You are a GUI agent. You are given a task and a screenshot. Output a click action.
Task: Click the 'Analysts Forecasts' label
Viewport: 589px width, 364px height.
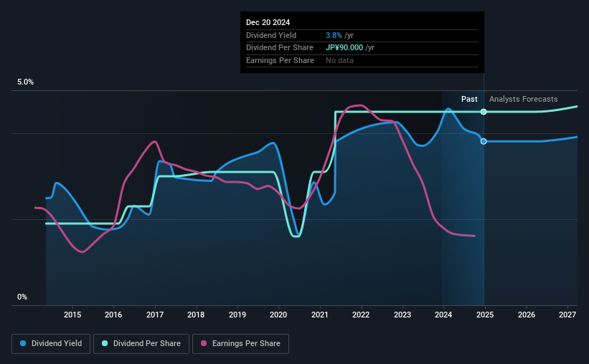(x=523, y=99)
